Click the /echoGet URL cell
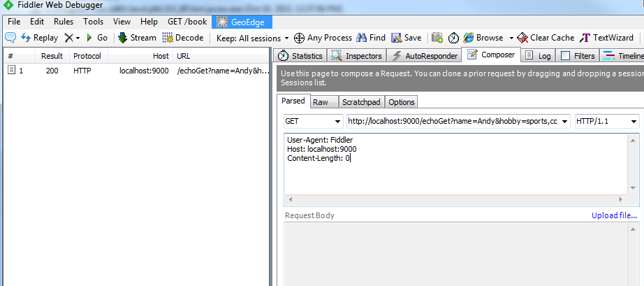 click(223, 71)
